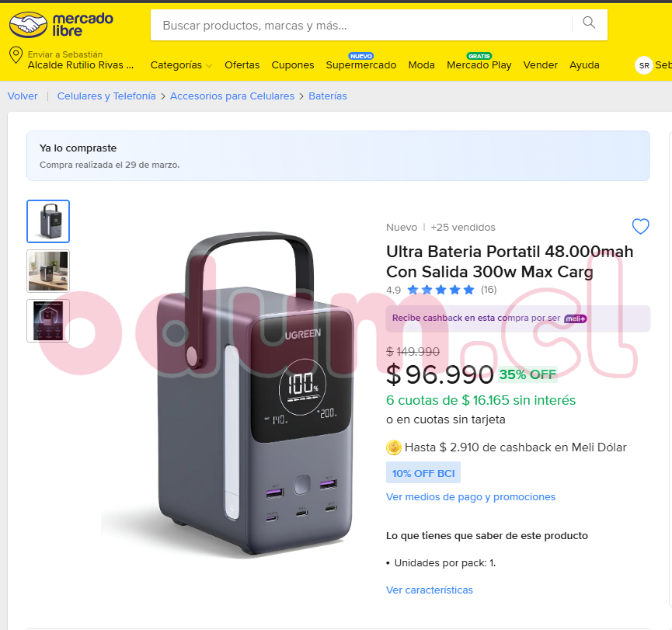The image size is (672, 630).
Task: Click the Volver link
Action: coord(23,96)
